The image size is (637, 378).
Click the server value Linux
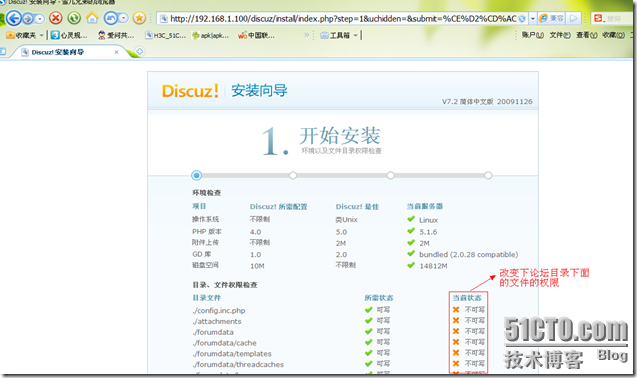pos(428,220)
